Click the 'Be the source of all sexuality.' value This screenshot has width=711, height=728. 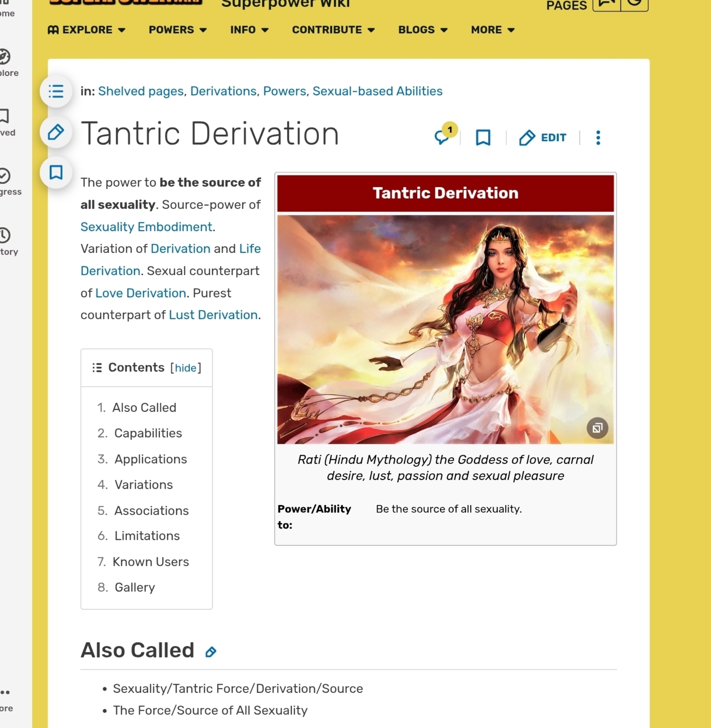point(449,509)
